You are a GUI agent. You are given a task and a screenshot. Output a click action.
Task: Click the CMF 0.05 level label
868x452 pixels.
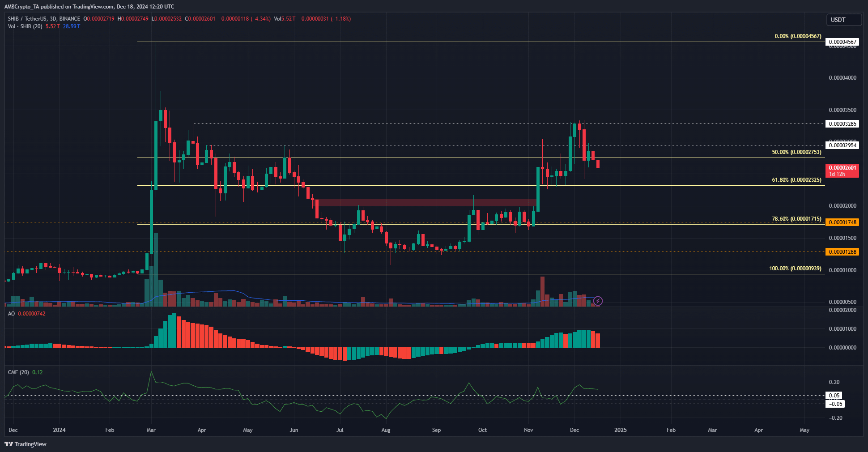tap(834, 396)
